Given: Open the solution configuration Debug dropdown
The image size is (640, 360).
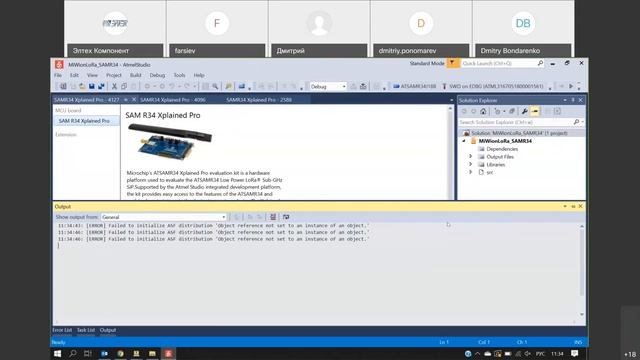Looking at the screenshot, I should coord(328,87).
